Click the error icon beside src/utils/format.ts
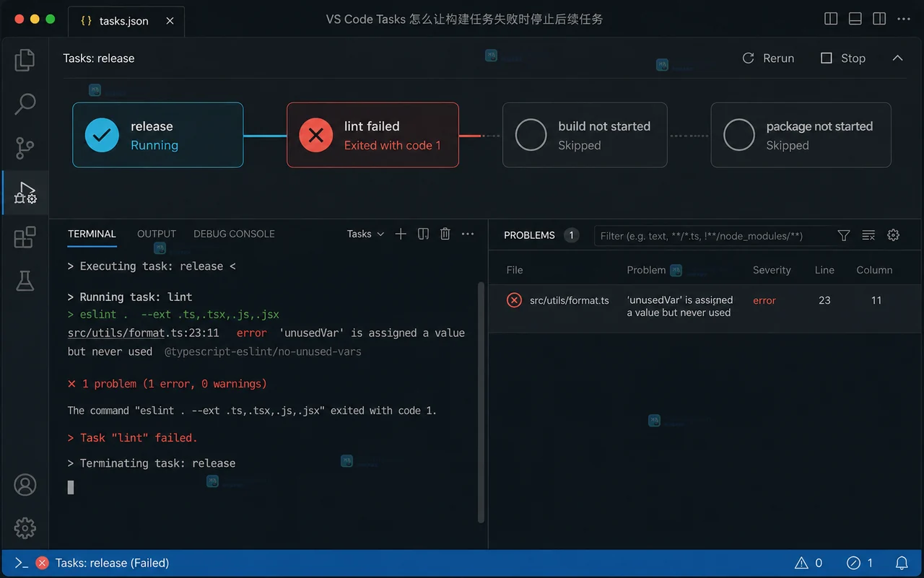 pyautogui.click(x=514, y=300)
